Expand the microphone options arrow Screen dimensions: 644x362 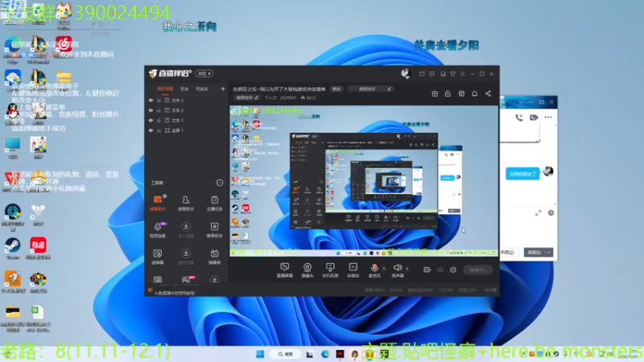(384, 269)
